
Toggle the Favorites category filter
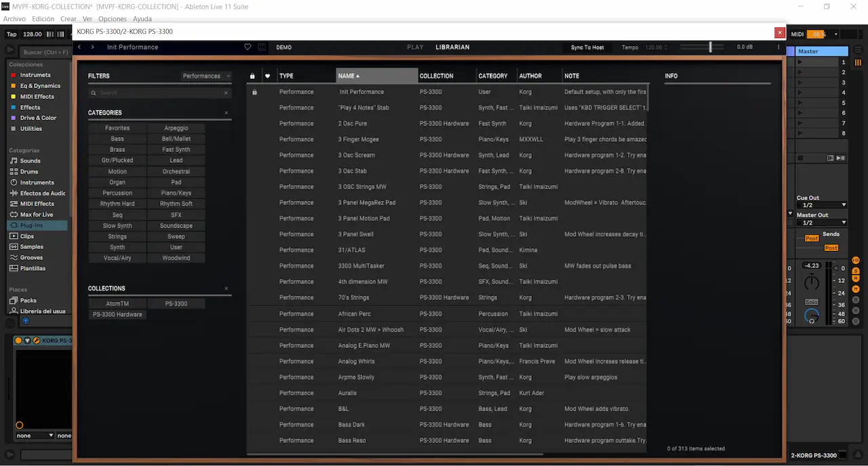(117, 128)
